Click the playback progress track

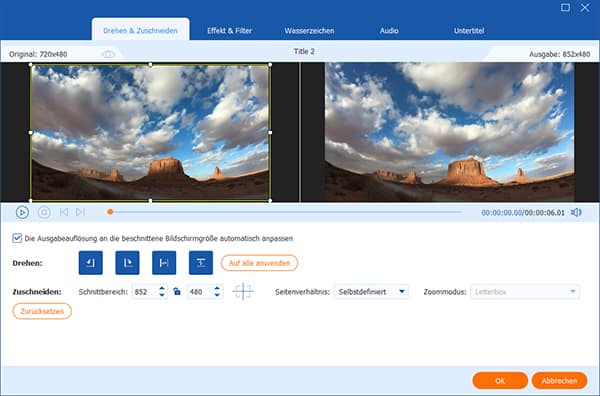pyautogui.click(x=287, y=212)
